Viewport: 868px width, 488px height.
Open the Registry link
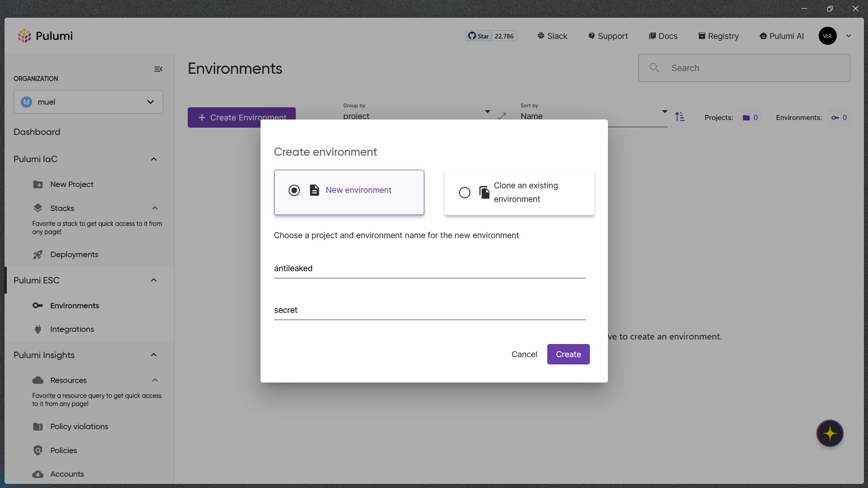(718, 36)
